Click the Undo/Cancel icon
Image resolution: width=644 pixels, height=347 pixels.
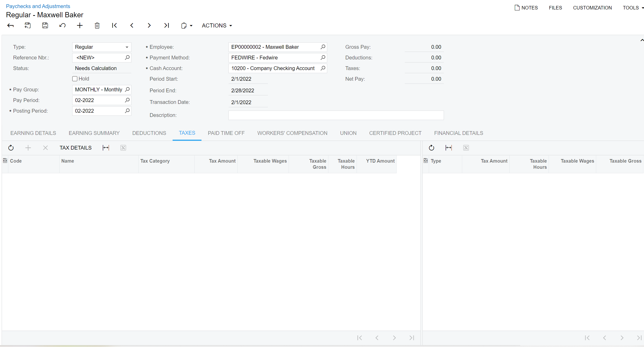(62, 26)
